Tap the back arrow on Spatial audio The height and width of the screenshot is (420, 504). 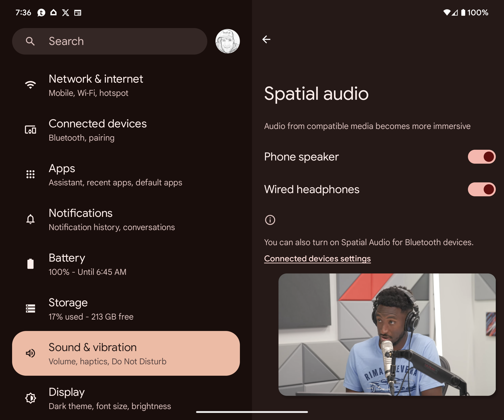click(x=266, y=39)
